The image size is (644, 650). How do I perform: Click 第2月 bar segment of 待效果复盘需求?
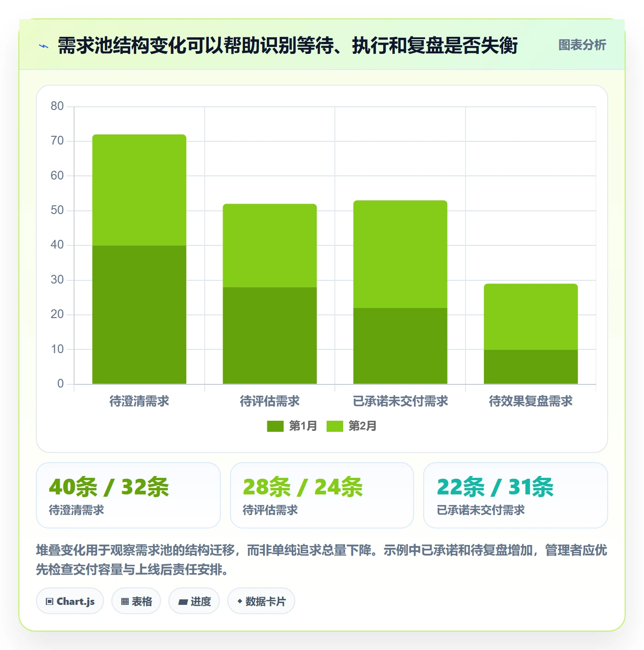(531, 317)
